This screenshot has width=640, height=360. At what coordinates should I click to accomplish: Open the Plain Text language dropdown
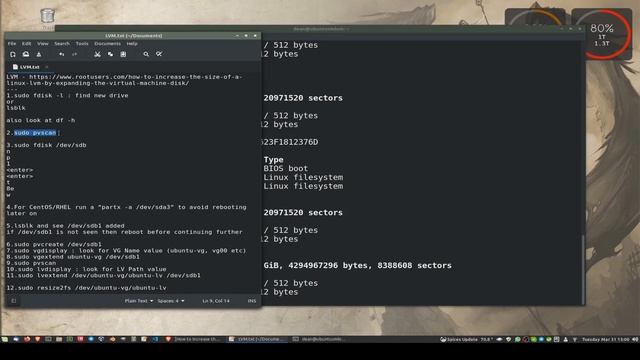click(139, 301)
